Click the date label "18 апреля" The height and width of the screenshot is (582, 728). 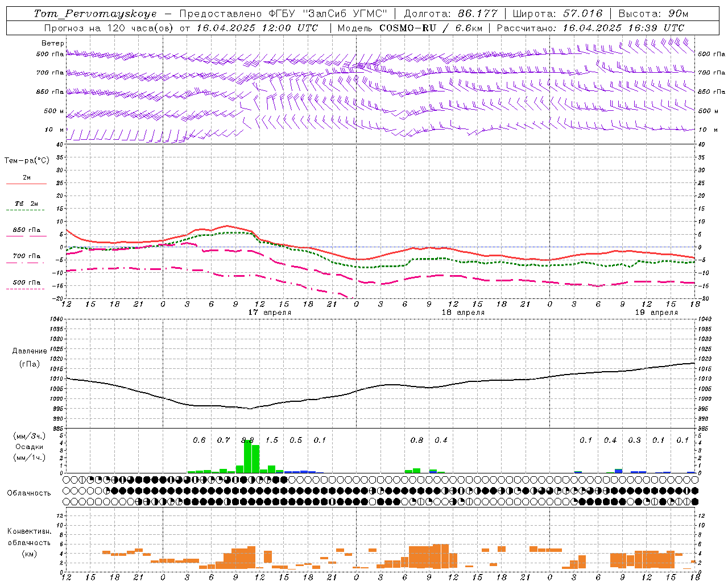[x=463, y=313]
